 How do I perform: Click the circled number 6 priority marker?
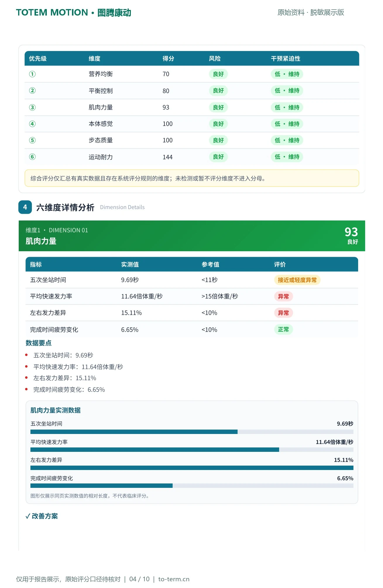(x=32, y=157)
